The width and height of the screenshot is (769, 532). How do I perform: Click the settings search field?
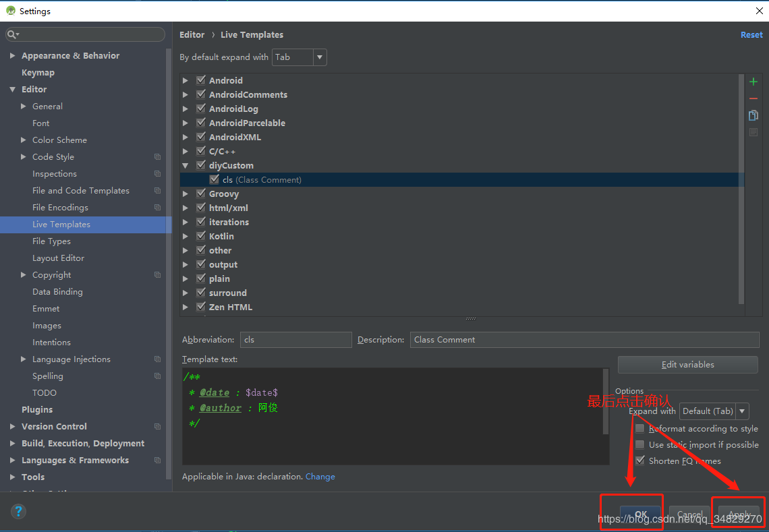pyautogui.click(x=86, y=34)
